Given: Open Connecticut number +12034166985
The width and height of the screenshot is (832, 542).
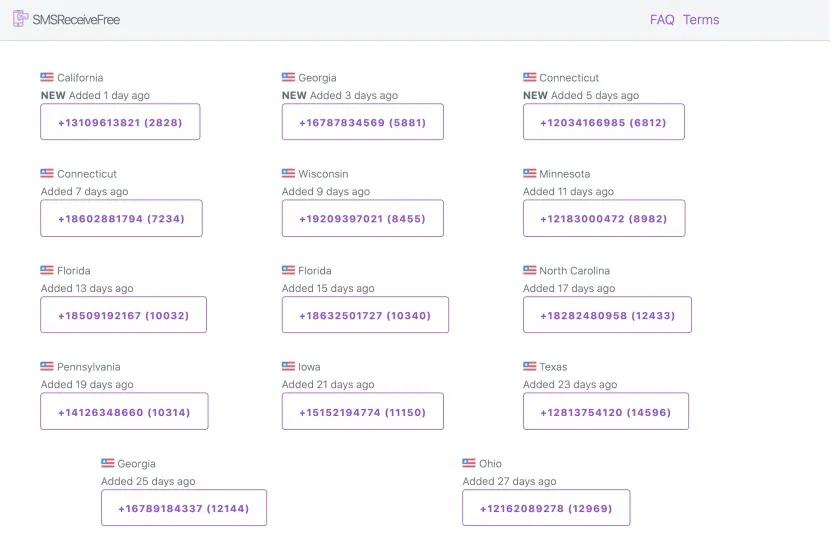Looking at the screenshot, I should [x=603, y=122].
